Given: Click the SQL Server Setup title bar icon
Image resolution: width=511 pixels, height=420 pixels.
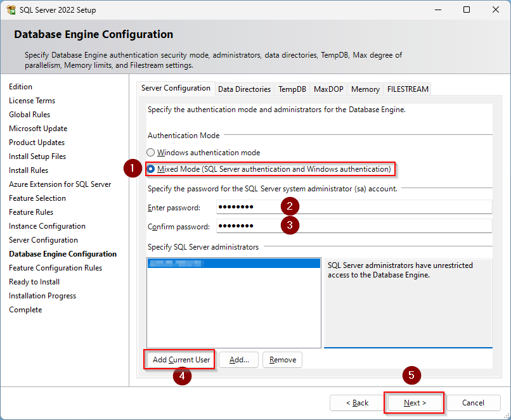Looking at the screenshot, I should (11, 10).
